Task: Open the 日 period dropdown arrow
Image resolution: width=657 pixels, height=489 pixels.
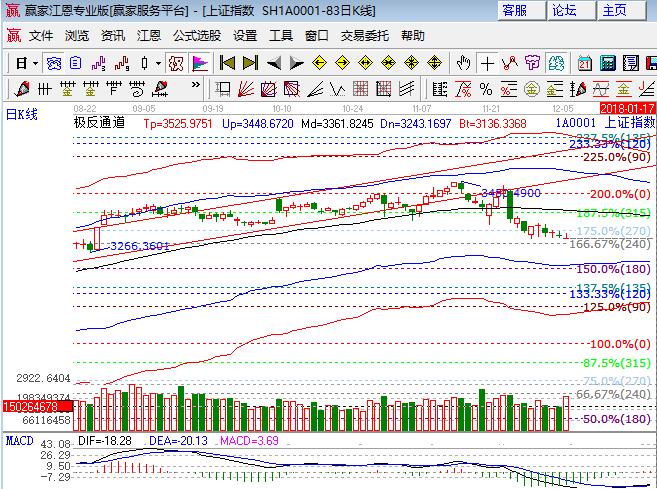Action: coord(35,63)
